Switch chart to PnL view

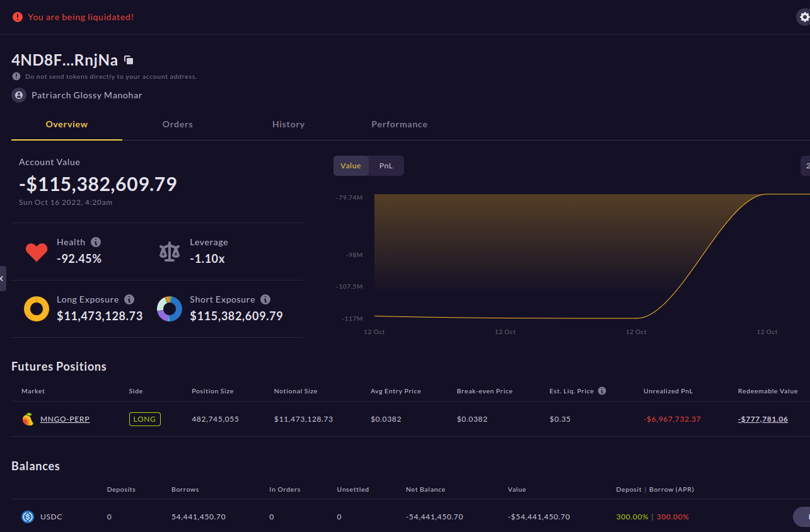(386, 166)
